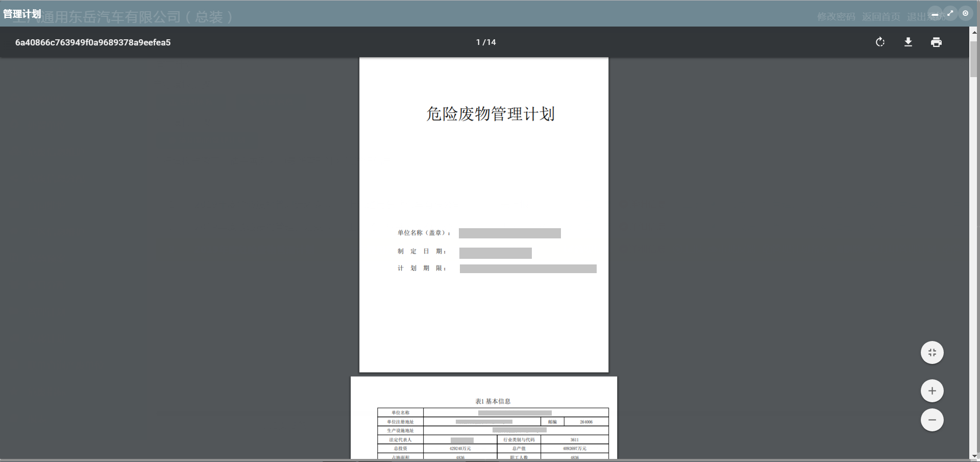
Task: Click the 危险废物管理计划 title text
Action: tap(491, 114)
